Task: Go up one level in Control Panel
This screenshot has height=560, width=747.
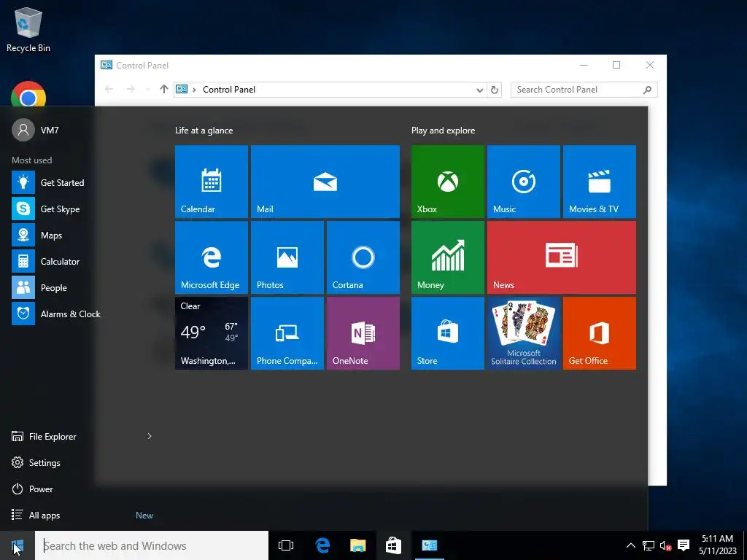Action: tap(164, 89)
